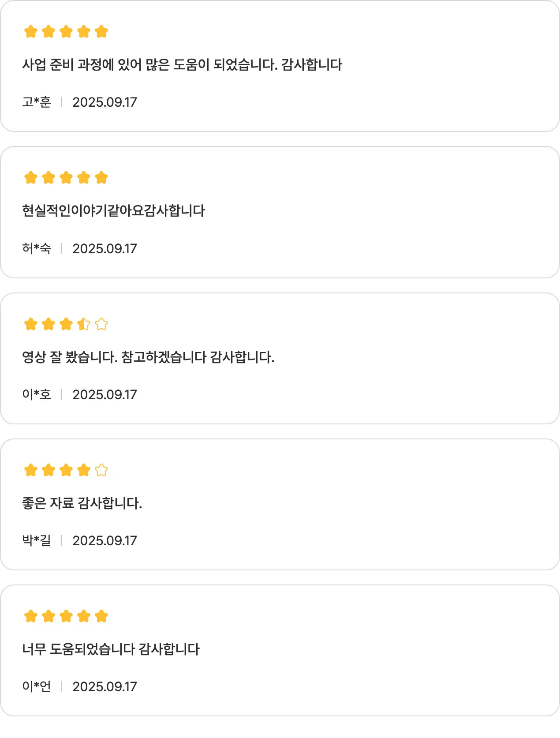The width and height of the screenshot is (560, 738).
Task: Select the first star of 이*언's review
Action: [31, 616]
